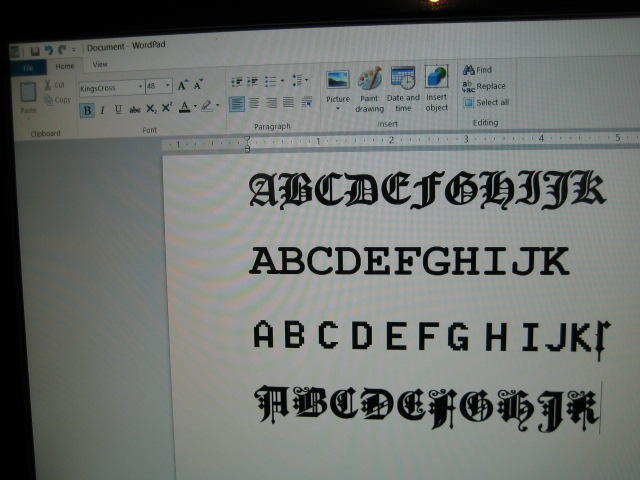
Task: Click Select all in Editing group
Action: coord(486,102)
